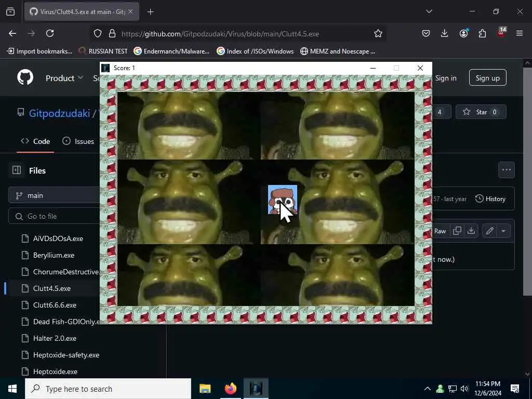
Task: Open the notification center icon
Action: pyautogui.click(x=515, y=389)
